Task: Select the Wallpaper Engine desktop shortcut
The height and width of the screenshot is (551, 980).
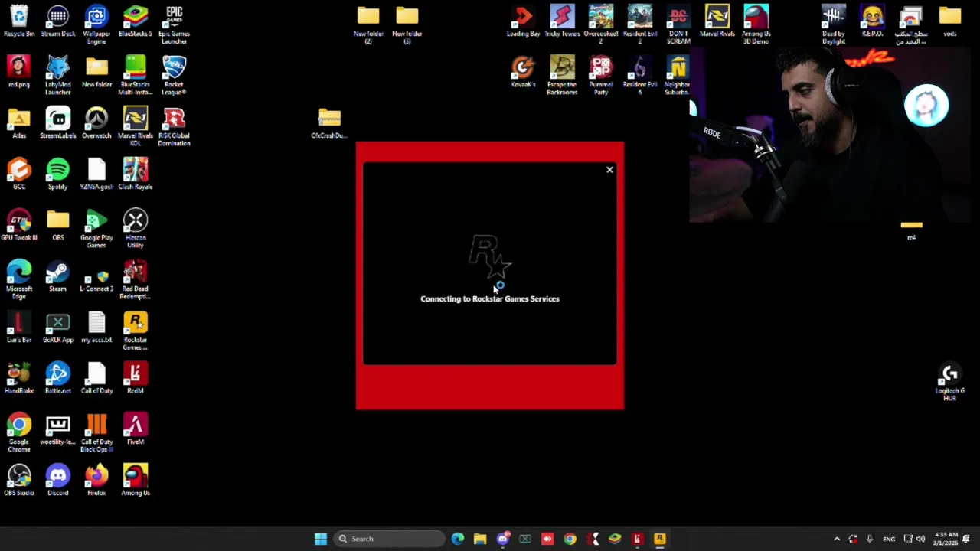Action: [96, 25]
